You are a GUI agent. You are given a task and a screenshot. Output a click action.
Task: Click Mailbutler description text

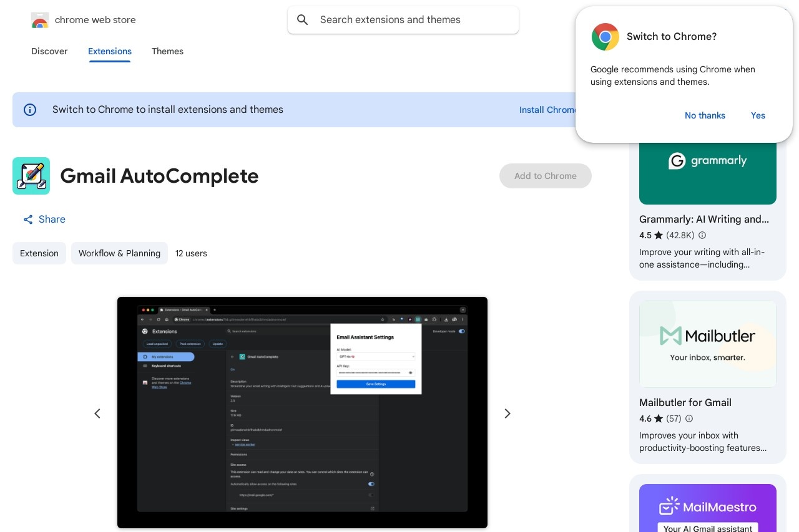coord(703,442)
